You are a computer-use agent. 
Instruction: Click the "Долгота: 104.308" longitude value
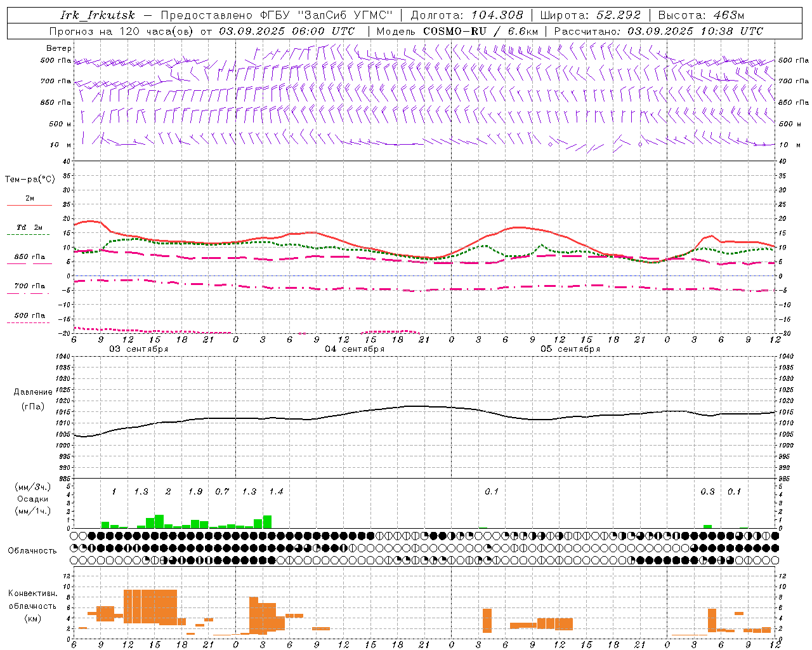pos(467,15)
